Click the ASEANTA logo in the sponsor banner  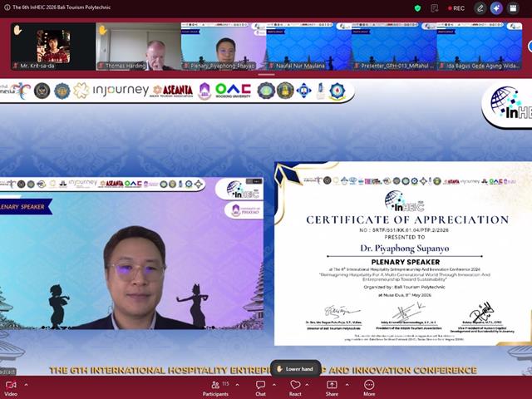tap(173, 91)
